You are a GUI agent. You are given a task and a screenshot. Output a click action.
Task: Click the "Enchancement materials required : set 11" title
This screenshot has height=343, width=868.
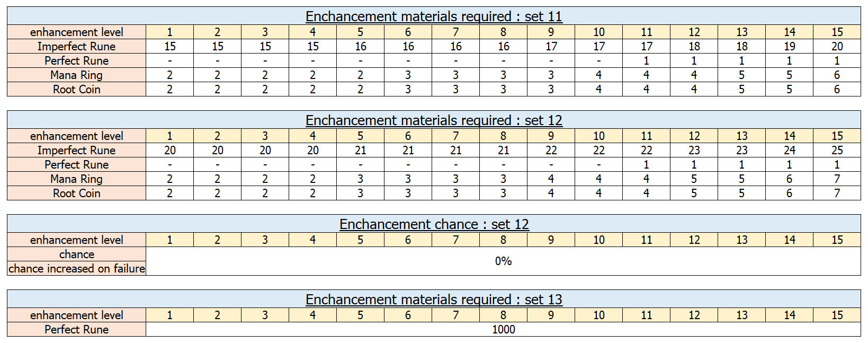pyautogui.click(x=434, y=16)
